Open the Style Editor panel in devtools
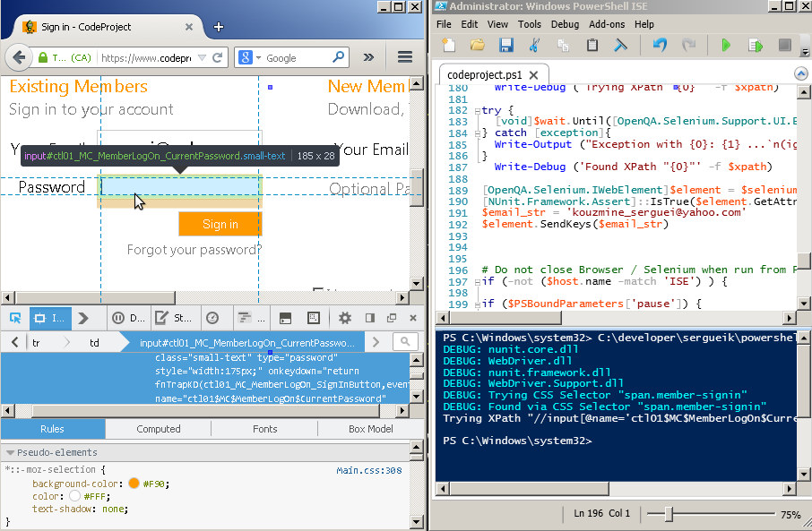The image size is (812, 531). pyautogui.click(x=174, y=318)
